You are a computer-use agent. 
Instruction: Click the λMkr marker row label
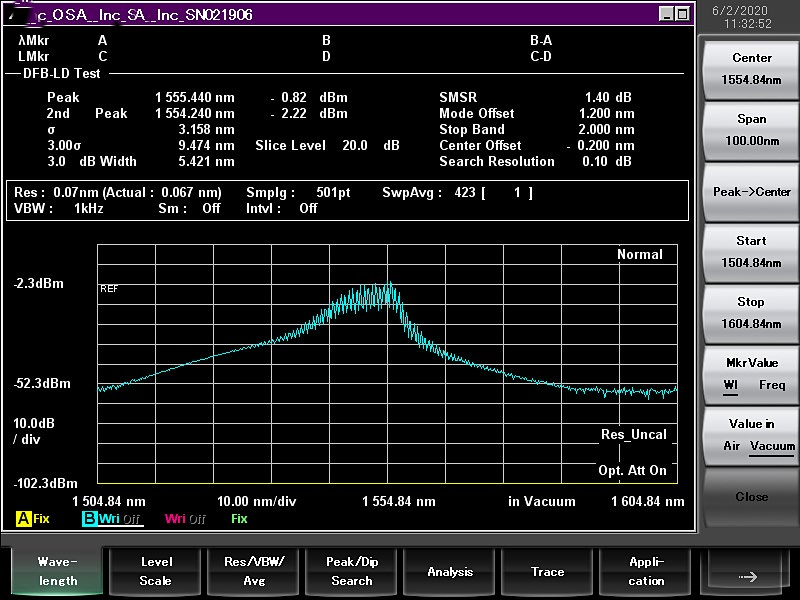34,41
